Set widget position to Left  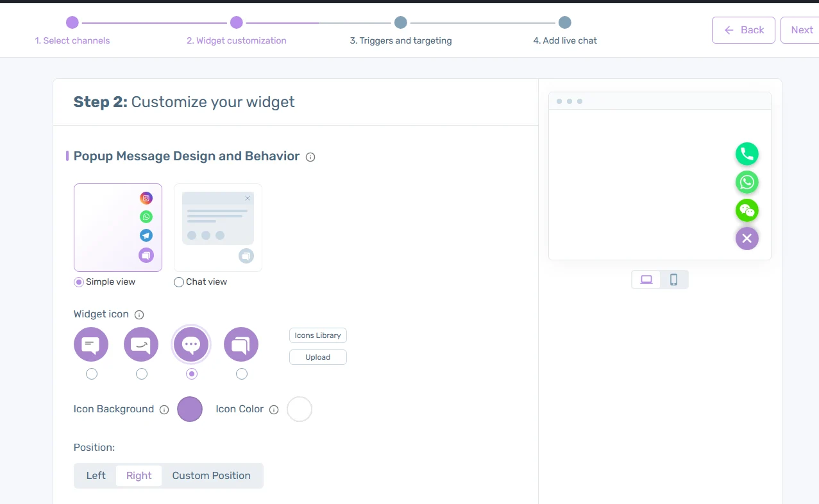click(96, 476)
